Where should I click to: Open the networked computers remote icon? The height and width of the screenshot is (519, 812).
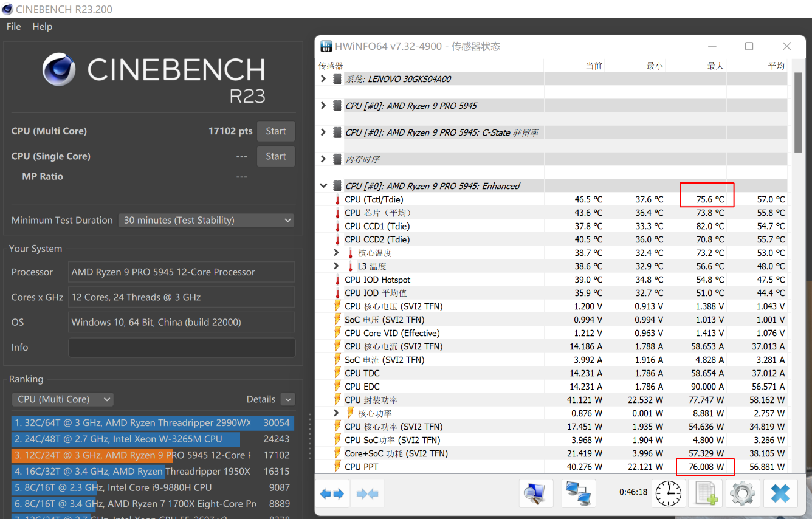[x=579, y=493]
